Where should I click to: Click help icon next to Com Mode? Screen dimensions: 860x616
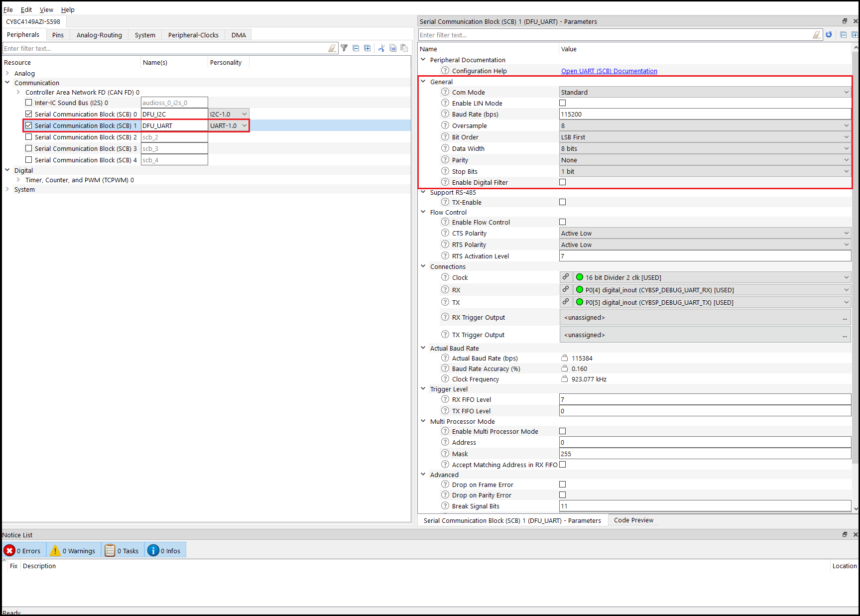coord(445,92)
